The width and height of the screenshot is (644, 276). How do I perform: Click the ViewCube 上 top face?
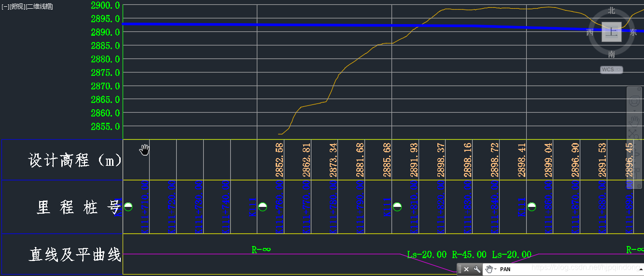611,32
